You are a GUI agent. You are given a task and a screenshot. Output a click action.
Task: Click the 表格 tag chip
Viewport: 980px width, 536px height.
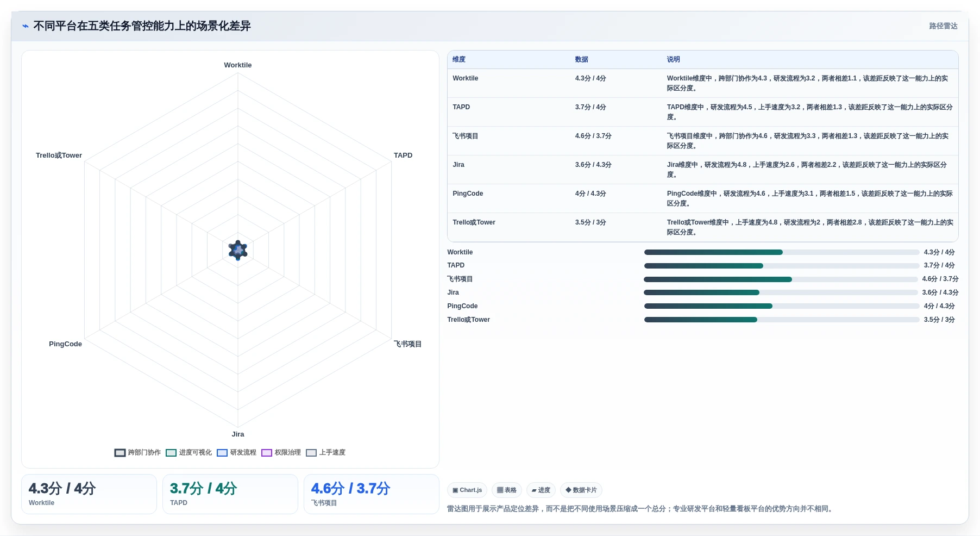pyautogui.click(x=507, y=490)
